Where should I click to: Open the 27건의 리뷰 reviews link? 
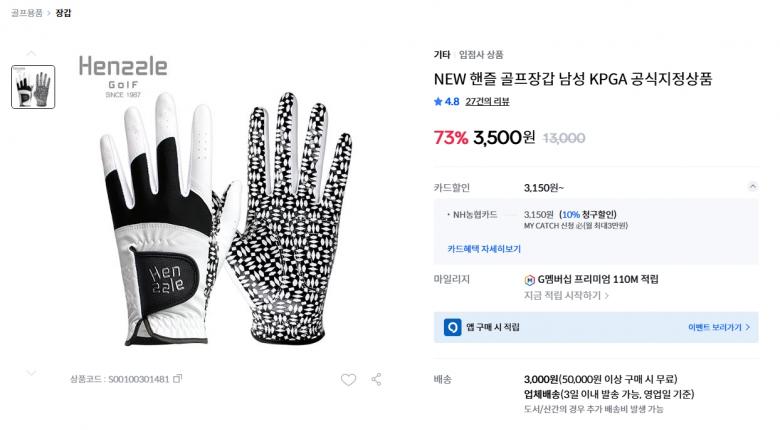coord(487,101)
